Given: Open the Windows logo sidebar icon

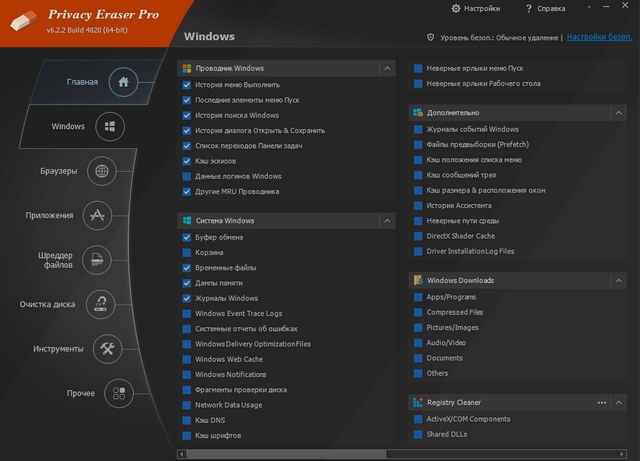Looking at the screenshot, I should tap(110, 126).
